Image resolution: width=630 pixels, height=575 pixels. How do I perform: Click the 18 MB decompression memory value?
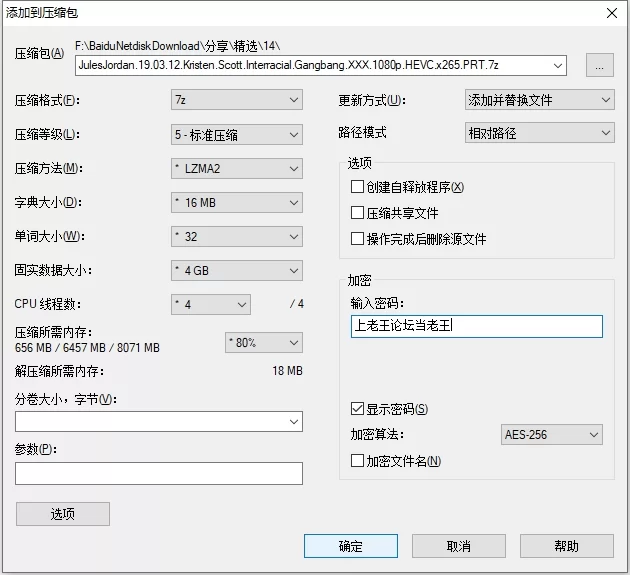click(x=287, y=370)
